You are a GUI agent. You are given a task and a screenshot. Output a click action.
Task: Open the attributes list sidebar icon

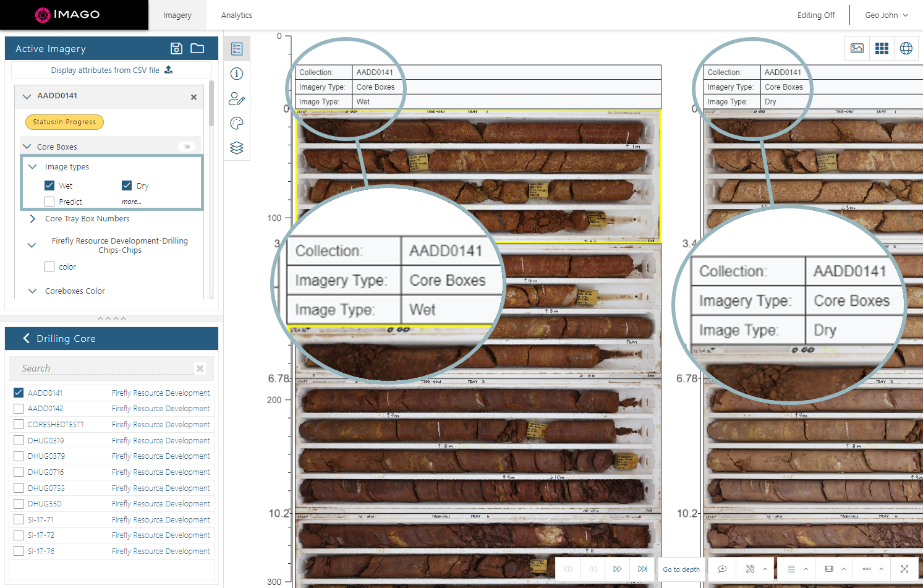pyautogui.click(x=237, y=49)
